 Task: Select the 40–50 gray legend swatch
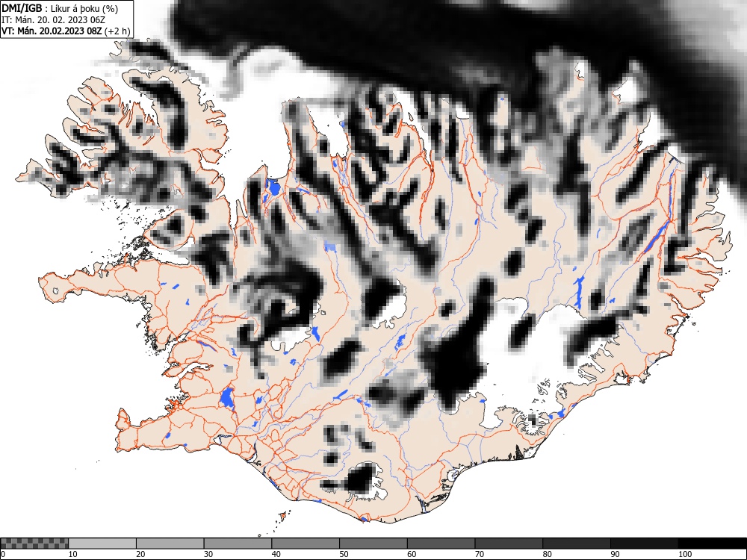[x=306, y=544]
